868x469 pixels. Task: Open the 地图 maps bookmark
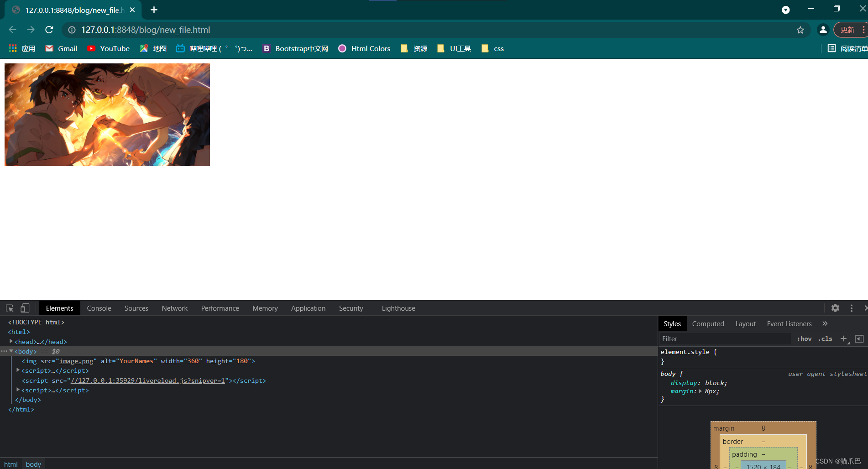click(153, 48)
